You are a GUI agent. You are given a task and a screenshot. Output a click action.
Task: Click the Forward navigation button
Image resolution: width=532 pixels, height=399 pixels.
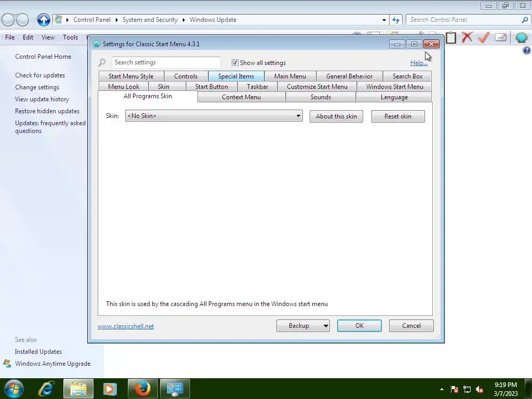[x=22, y=20]
